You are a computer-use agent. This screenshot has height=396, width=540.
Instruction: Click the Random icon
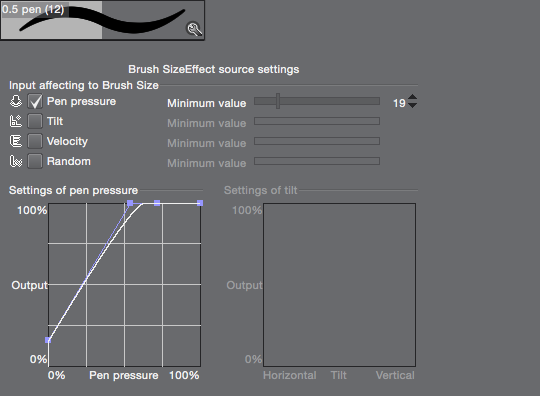tap(16, 161)
